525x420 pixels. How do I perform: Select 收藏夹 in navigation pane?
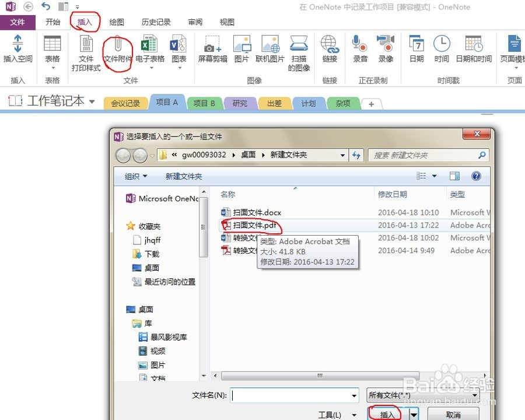coord(149,226)
